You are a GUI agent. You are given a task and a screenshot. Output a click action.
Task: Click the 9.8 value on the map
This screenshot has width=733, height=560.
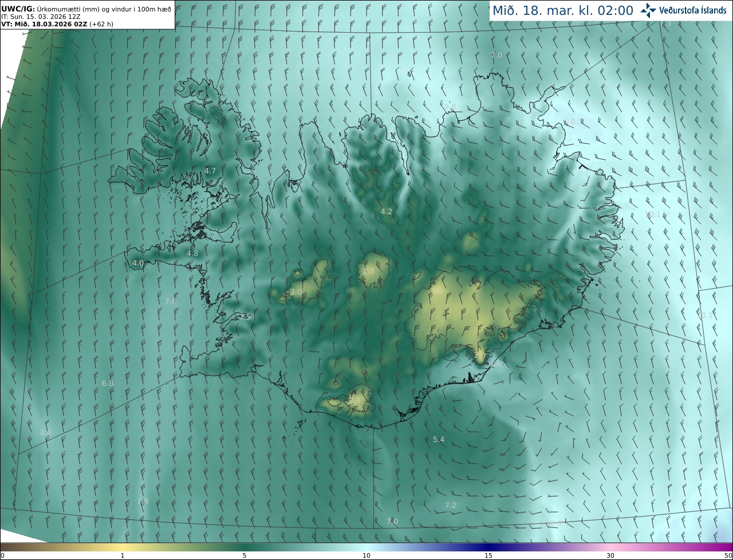tap(450, 107)
